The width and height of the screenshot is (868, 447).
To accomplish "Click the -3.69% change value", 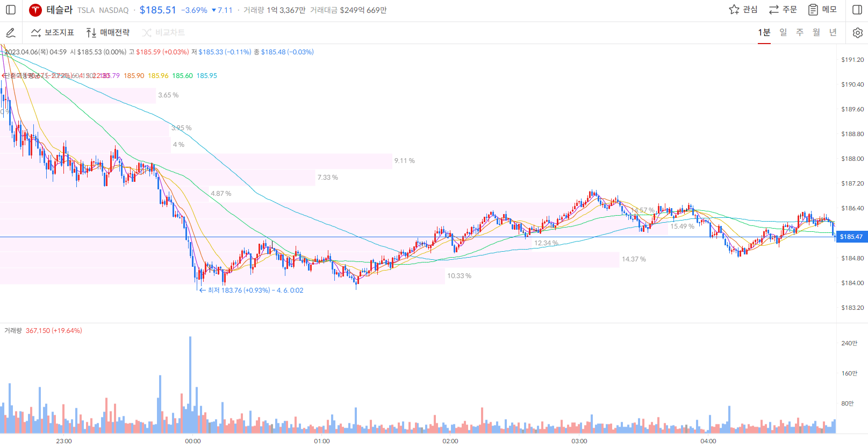I will 194,10.
